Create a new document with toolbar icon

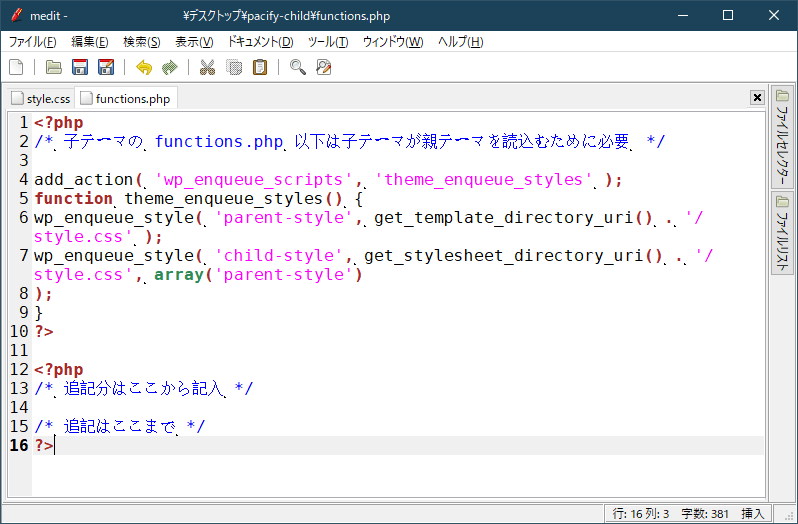[x=16, y=67]
